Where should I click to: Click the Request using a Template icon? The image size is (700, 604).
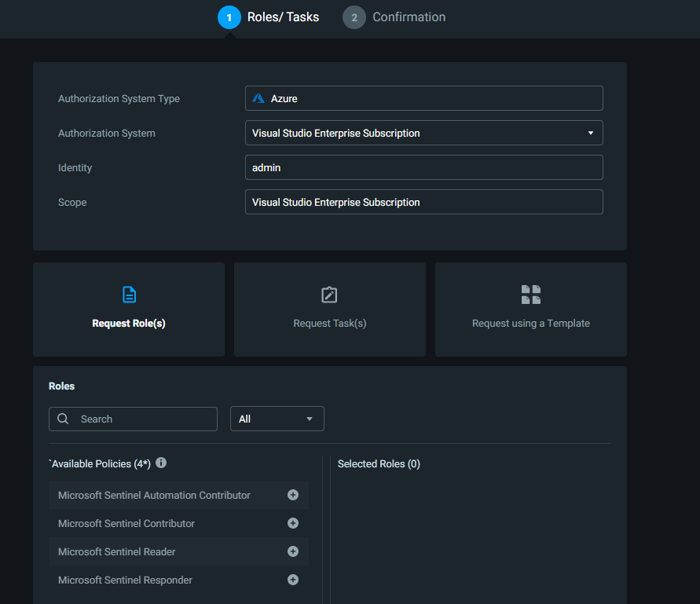tap(531, 295)
